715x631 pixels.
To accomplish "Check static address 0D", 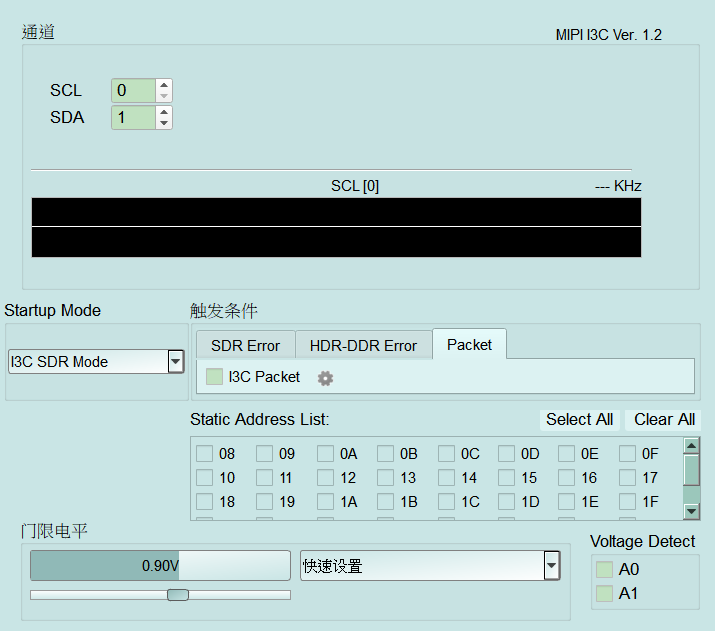I will tap(506, 454).
